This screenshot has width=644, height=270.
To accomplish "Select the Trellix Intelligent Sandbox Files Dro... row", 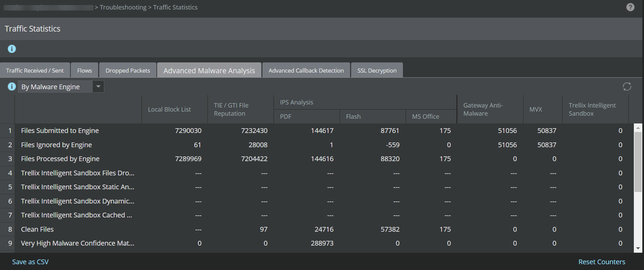I will [x=317, y=173].
